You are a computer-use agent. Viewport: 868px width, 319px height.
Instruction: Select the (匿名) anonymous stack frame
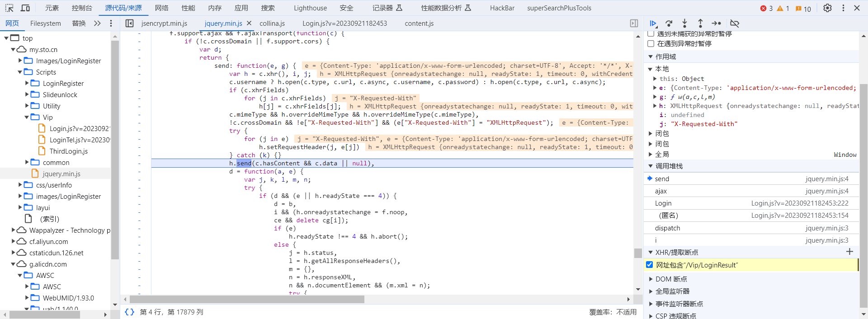coord(751,216)
